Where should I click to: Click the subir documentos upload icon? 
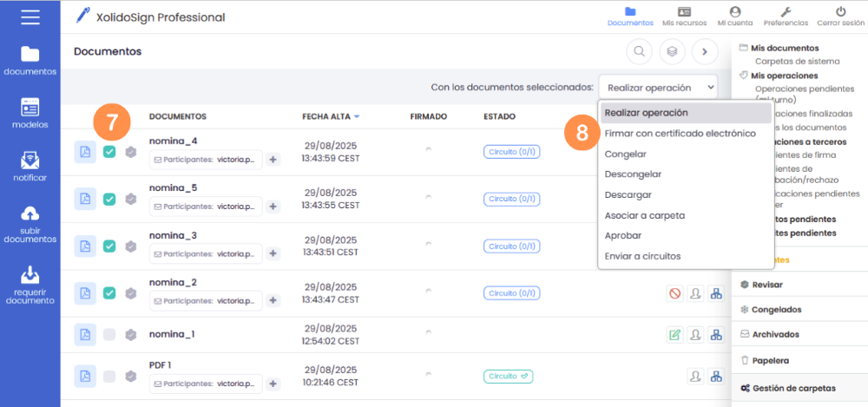coord(30,214)
